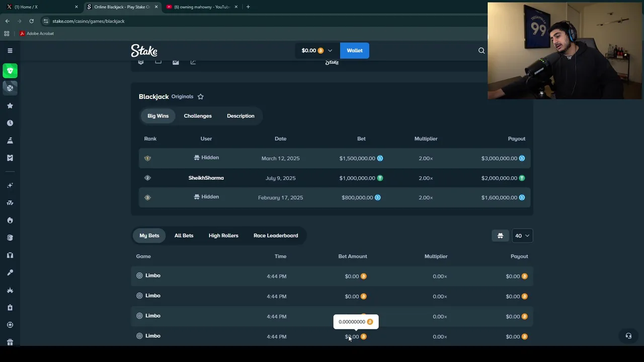Click the search magnifier icon

481,50
